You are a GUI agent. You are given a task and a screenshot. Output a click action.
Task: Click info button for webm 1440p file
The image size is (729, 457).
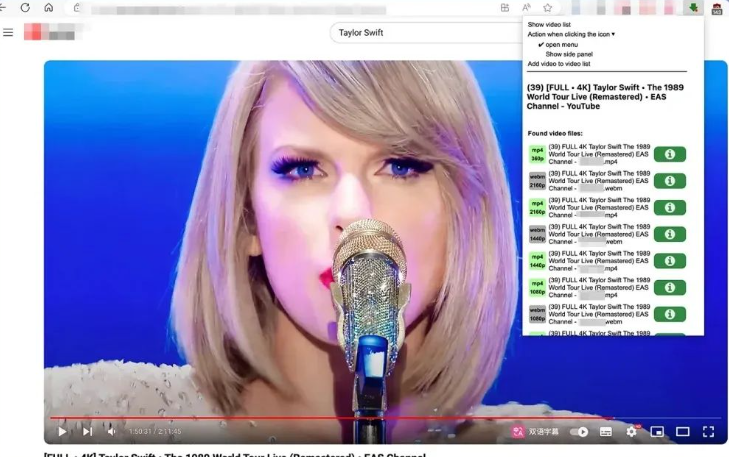(670, 234)
